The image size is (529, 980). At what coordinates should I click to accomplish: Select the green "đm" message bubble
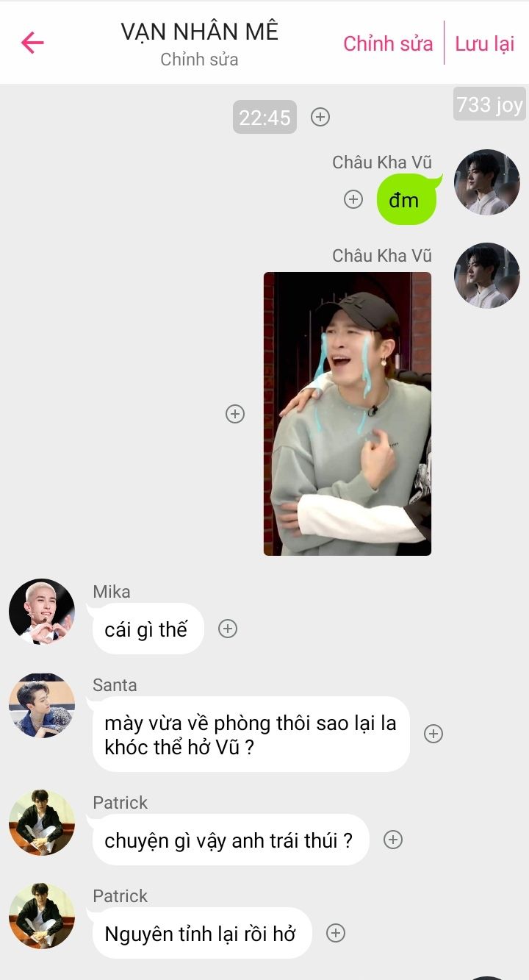point(408,199)
